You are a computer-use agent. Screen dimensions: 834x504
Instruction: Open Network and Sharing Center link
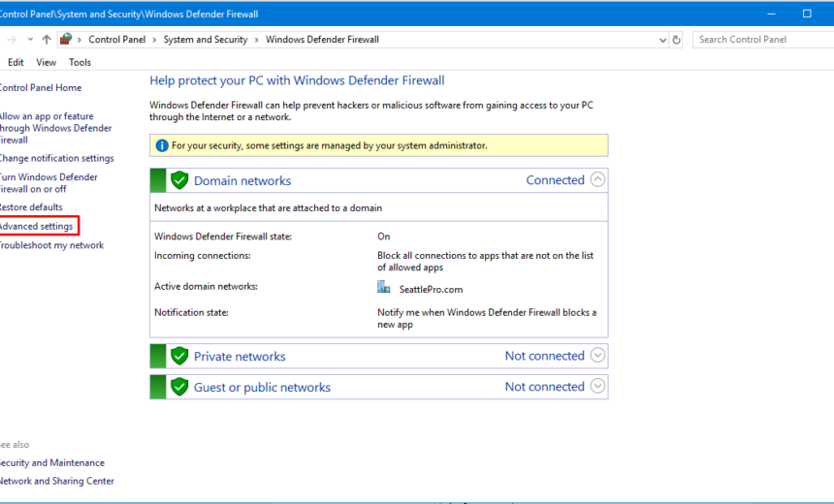57,481
